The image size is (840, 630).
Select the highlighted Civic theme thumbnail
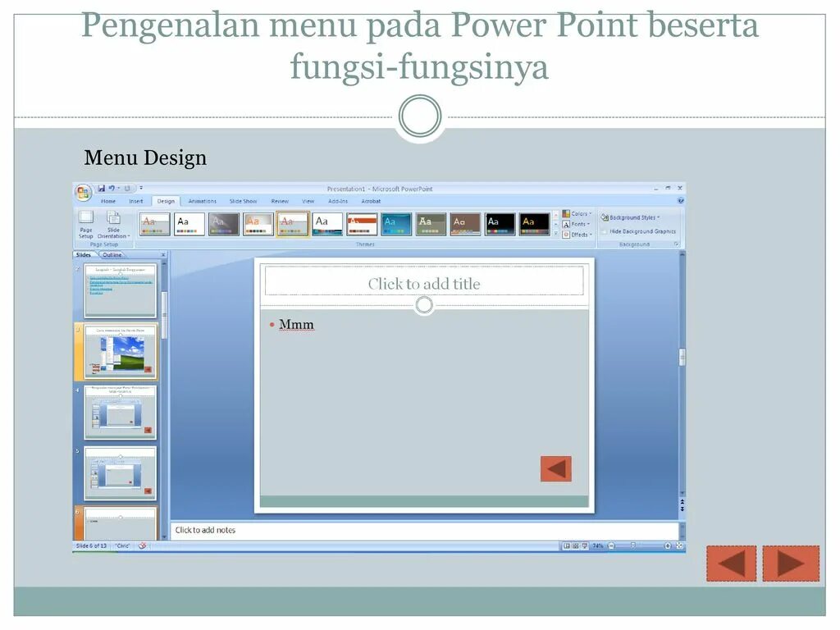pyautogui.click(x=293, y=224)
